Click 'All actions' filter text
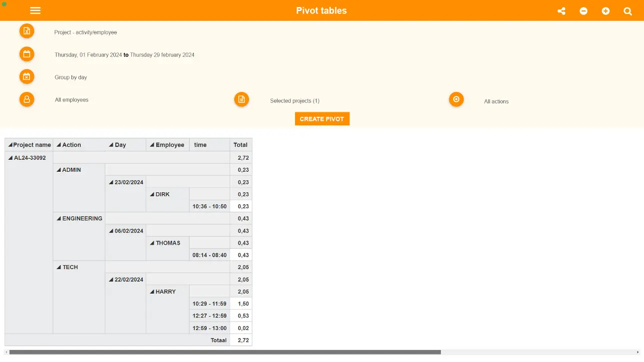 (x=496, y=101)
